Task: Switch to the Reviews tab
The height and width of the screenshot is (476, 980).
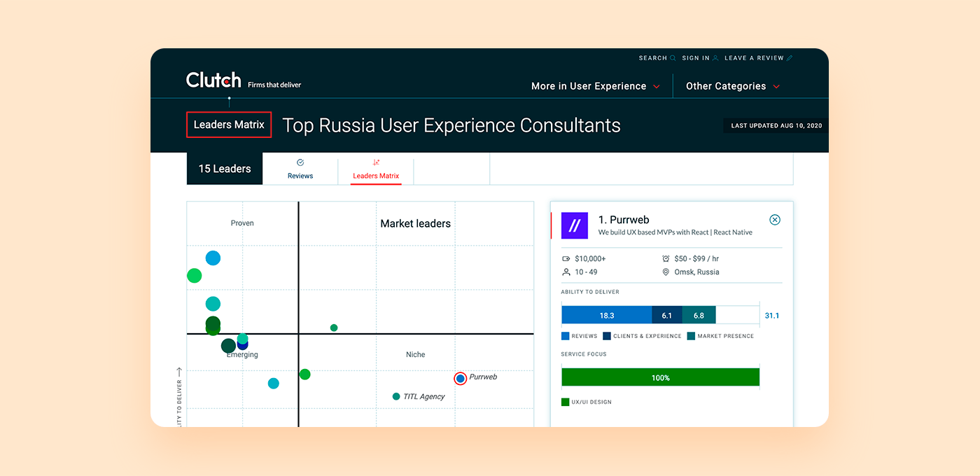Action: (x=300, y=169)
